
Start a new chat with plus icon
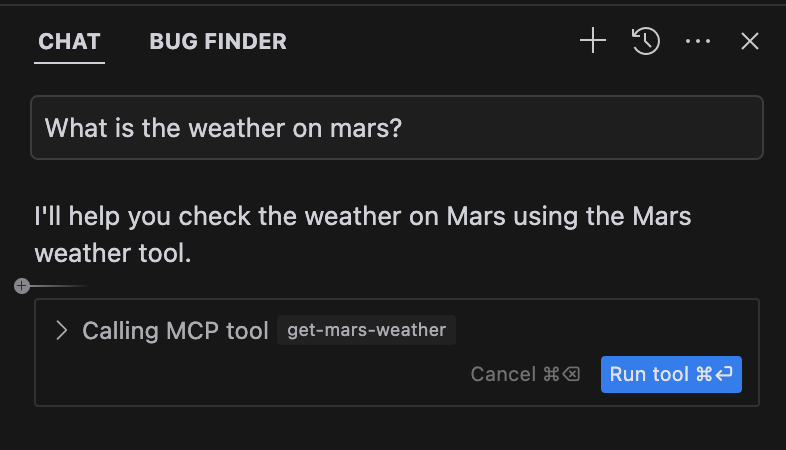pyautogui.click(x=593, y=41)
